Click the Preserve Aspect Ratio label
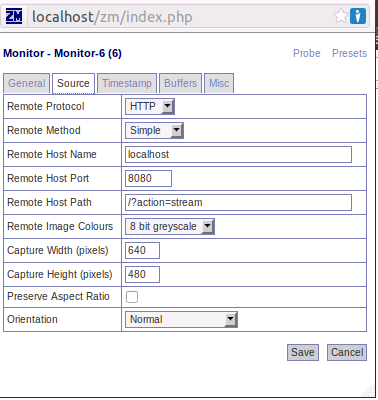The image size is (378, 400). pos(58,296)
